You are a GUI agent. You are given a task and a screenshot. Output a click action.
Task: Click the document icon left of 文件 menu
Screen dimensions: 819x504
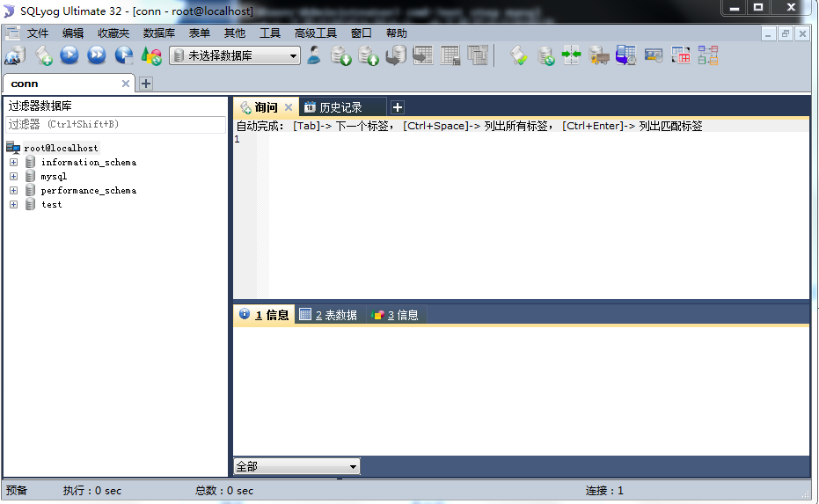[x=12, y=33]
